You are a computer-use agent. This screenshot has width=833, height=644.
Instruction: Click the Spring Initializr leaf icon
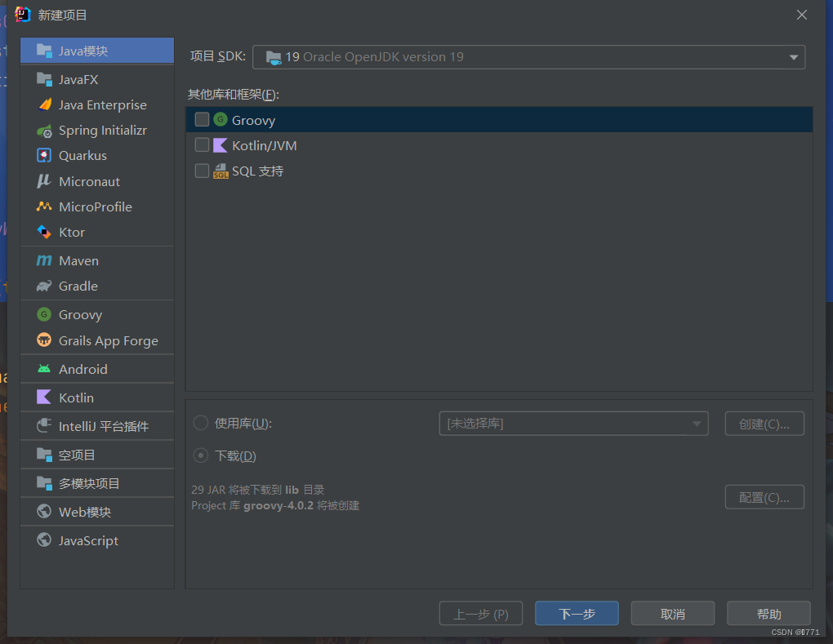(x=44, y=131)
